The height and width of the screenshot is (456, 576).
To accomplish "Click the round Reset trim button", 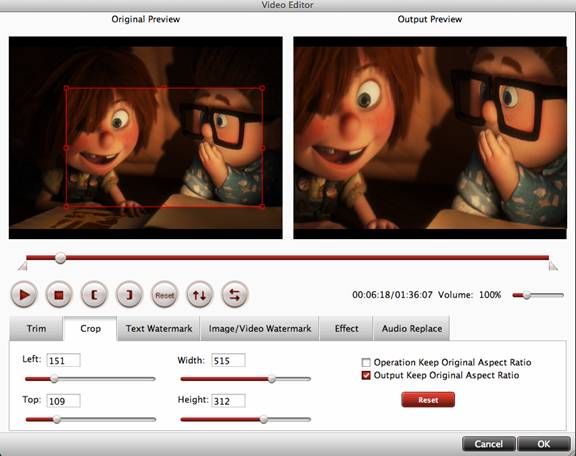I will (x=164, y=295).
